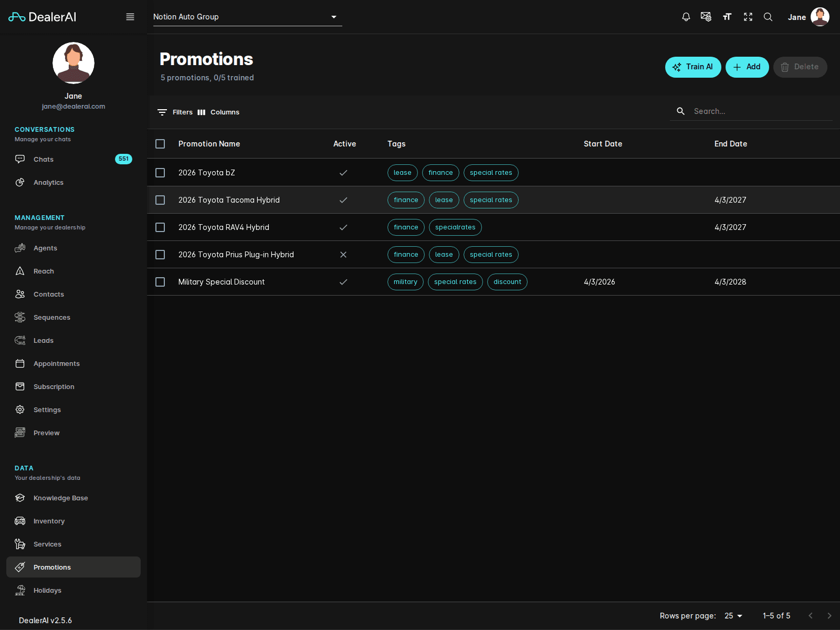Open the Knowledge Base page

coord(60,498)
